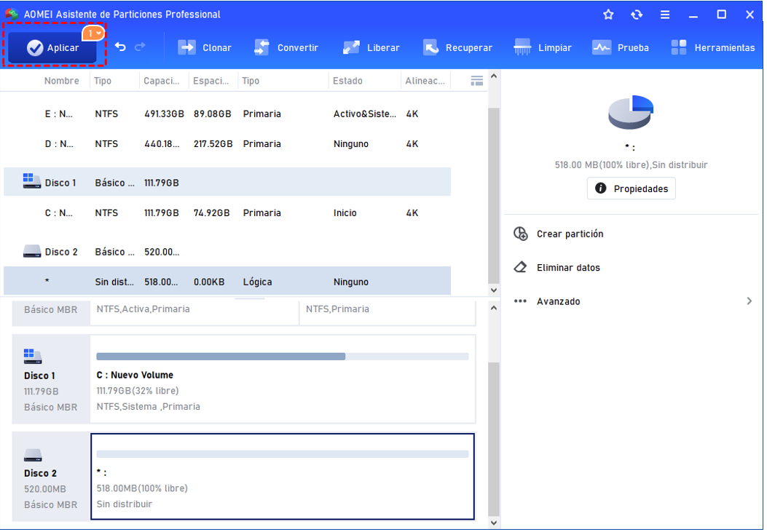Open the Herramientas toolbar menu
The width and height of the screenshot is (767, 532).
712,47
